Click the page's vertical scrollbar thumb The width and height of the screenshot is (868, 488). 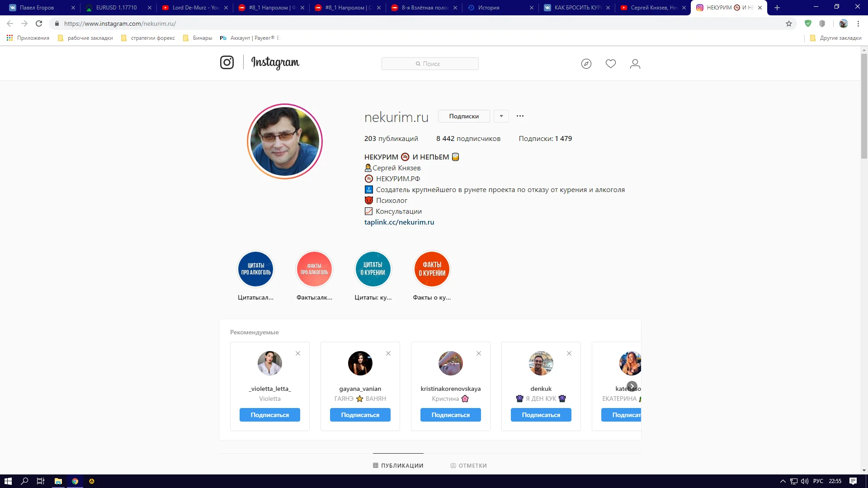tap(864, 106)
